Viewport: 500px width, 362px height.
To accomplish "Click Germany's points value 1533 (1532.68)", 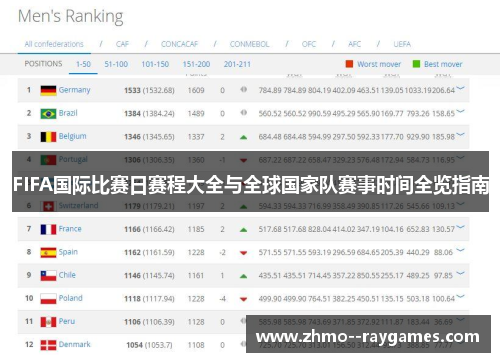I will coord(149,90).
